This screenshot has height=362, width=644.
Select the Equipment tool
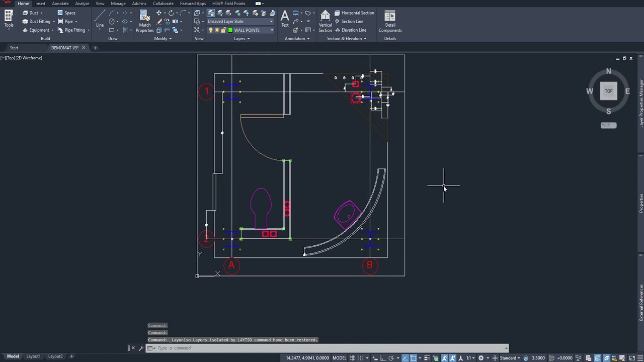[35, 30]
